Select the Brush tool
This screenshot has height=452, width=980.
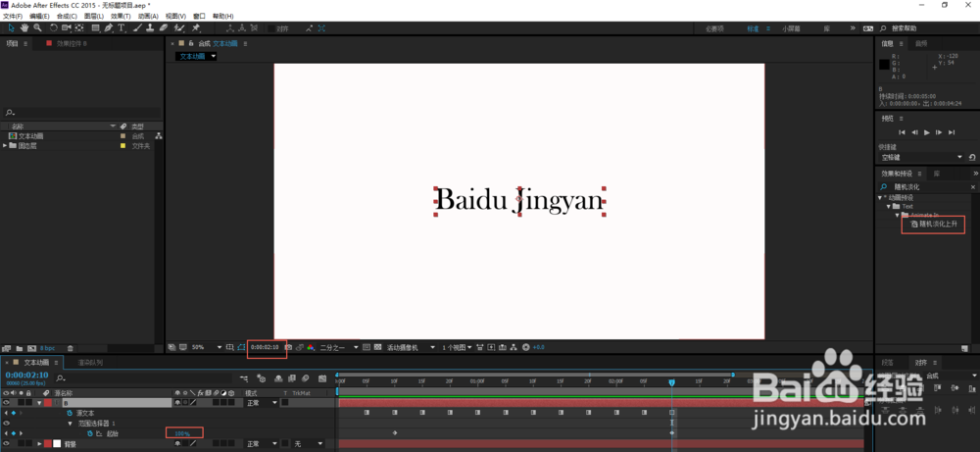point(137,28)
